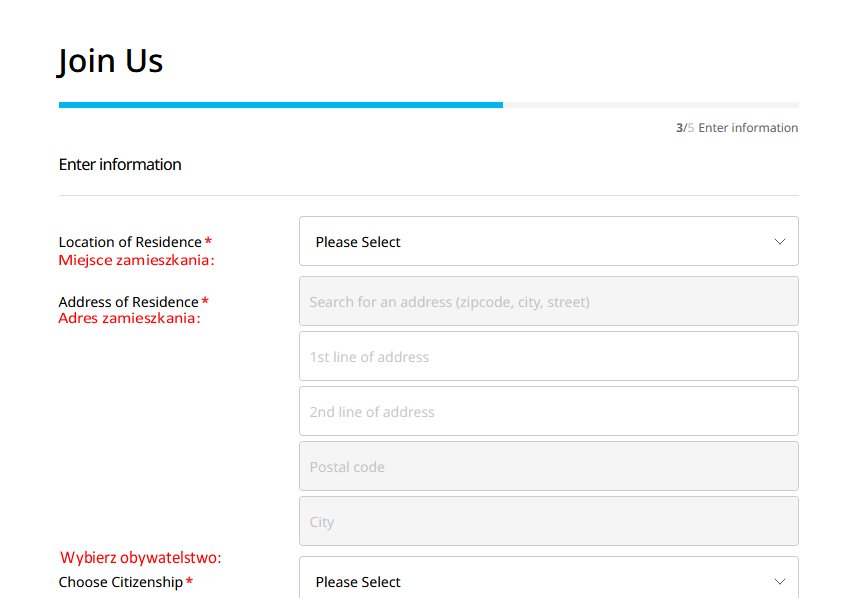
Task: Click the Location of Residence chevron arrow
Action: pyautogui.click(x=780, y=241)
